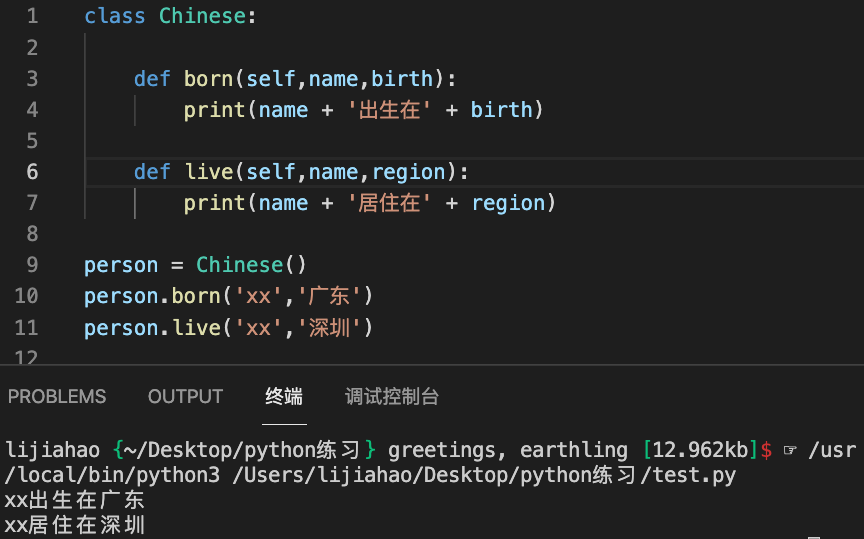Select the 终端 terminal tab
864x539 pixels.
pyautogui.click(x=284, y=397)
